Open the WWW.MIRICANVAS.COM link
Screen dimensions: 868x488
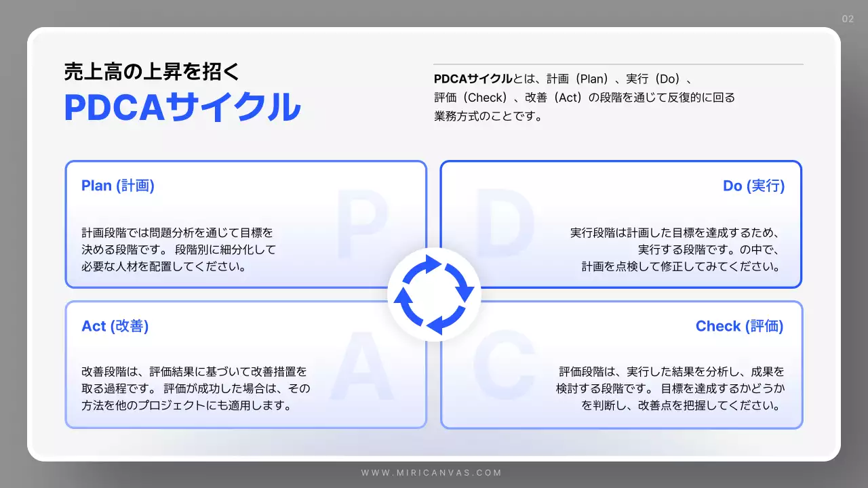(x=433, y=474)
